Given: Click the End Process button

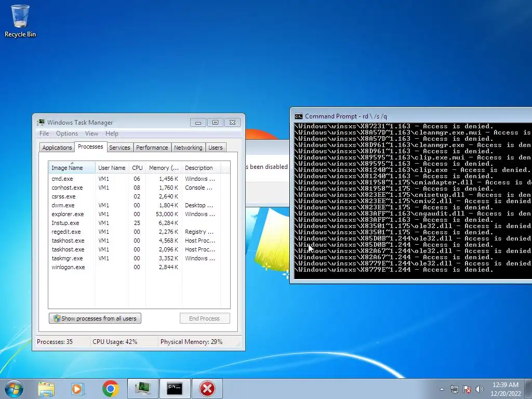Looking at the screenshot, I should click(x=205, y=318).
